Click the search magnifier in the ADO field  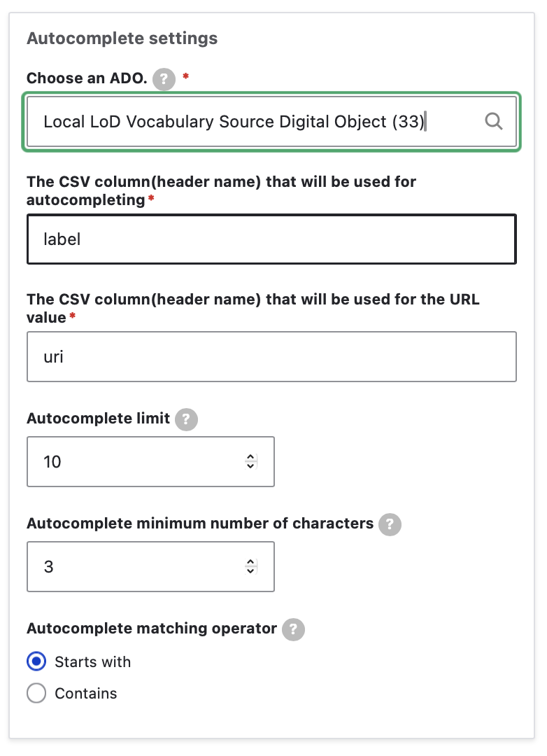point(494,122)
